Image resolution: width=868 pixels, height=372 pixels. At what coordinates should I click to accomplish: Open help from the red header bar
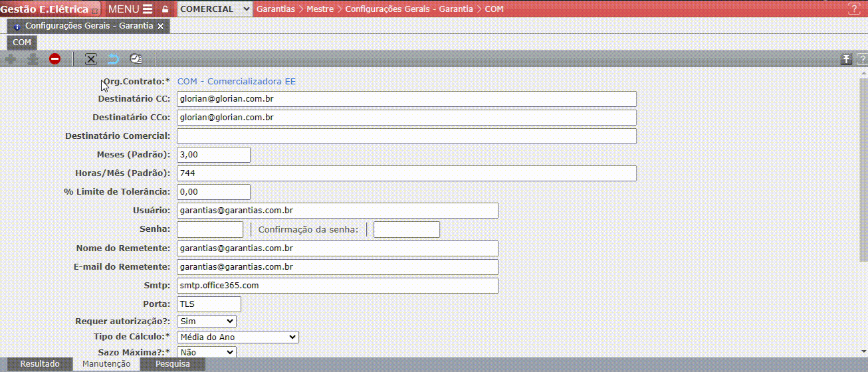click(x=853, y=9)
